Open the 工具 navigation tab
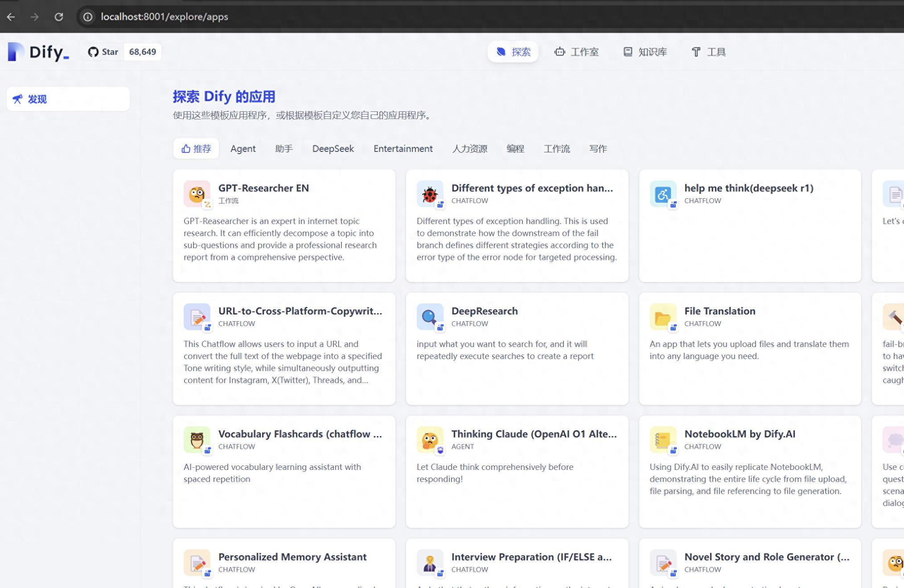Image resolution: width=904 pixels, height=588 pixels. [708, 52]
